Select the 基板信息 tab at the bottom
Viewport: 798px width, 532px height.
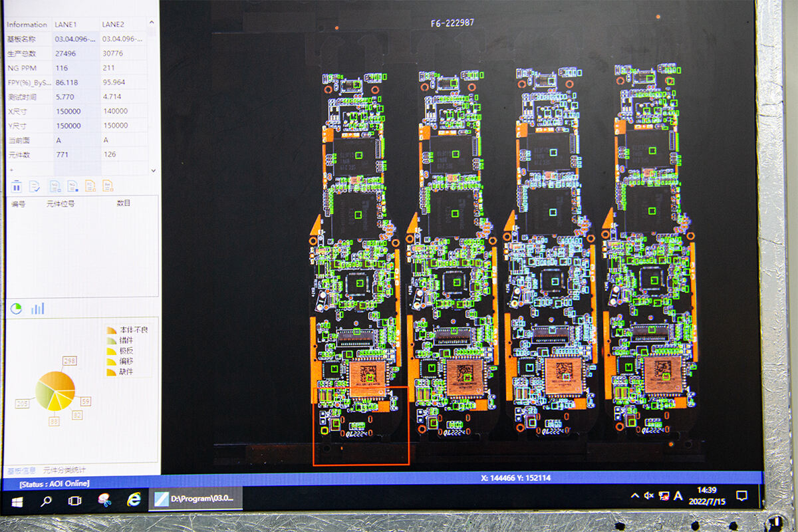[20, 470]
